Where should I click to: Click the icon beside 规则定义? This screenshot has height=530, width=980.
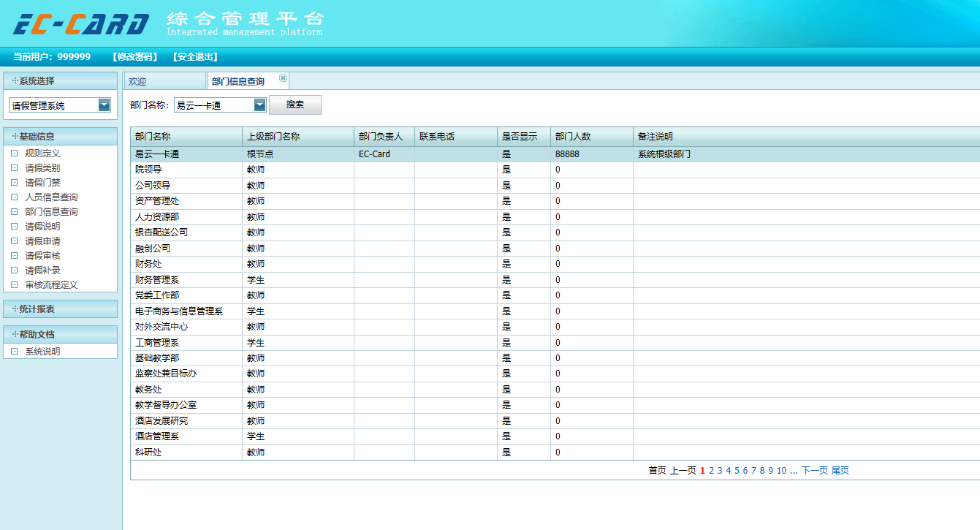click(x=14, y=154)
